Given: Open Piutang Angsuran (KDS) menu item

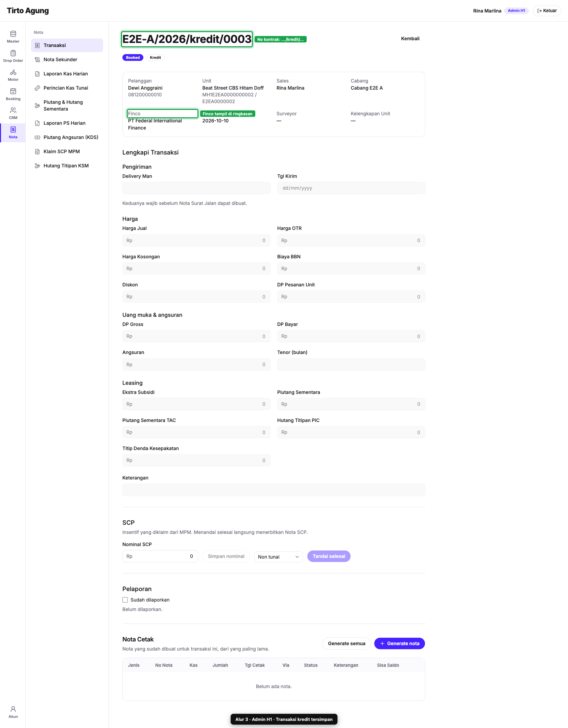Looking at the screenshot, I should [67, 137].
